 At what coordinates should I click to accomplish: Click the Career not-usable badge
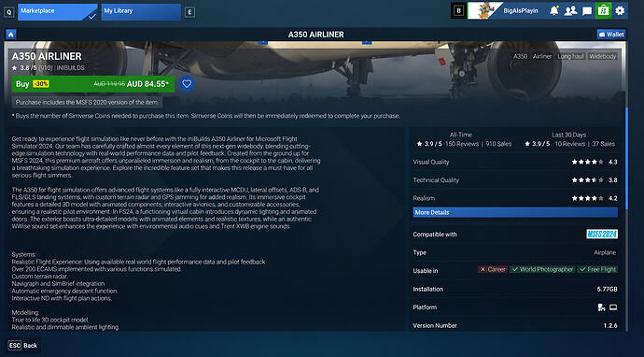tap(493, 269)
